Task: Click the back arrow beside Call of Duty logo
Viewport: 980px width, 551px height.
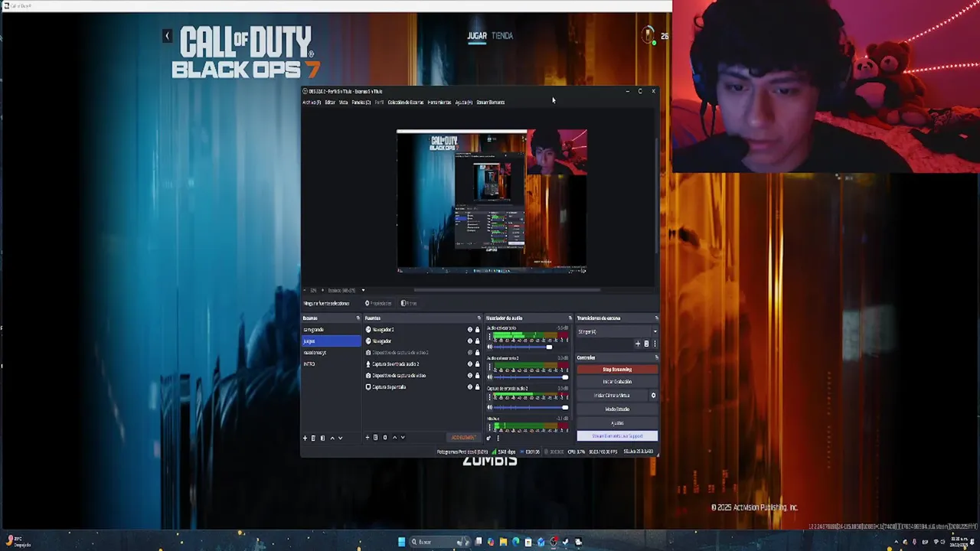Action: [x=167, y=35]
